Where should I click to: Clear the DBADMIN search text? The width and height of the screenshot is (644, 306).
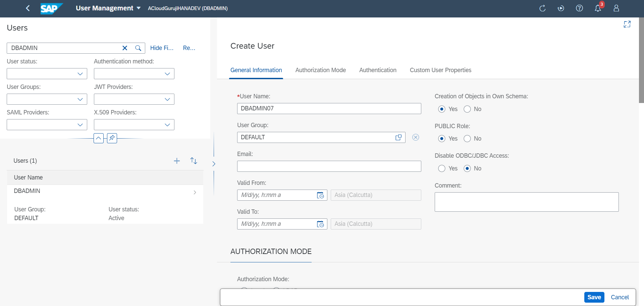[x=125, y=48]
